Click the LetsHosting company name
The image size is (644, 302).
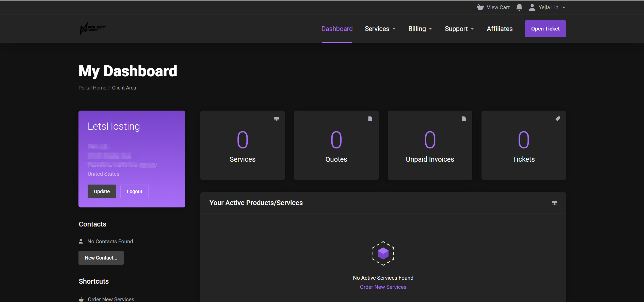click(114, 126)
